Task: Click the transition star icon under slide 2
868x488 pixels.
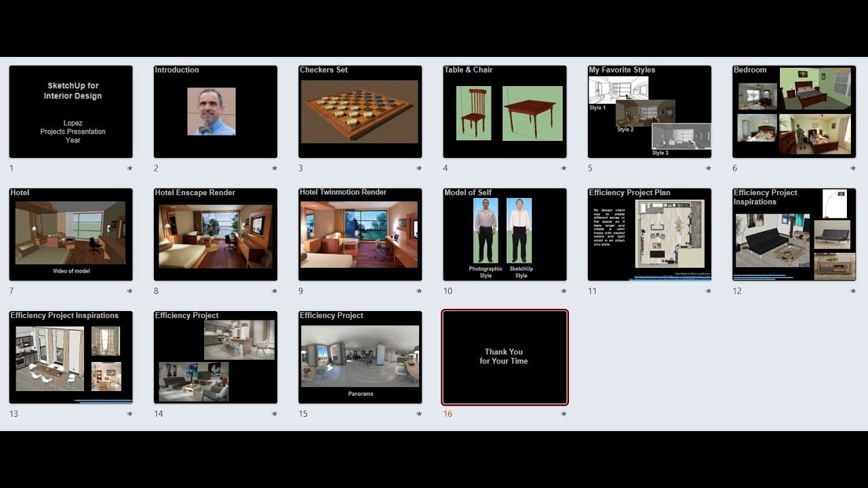Action: coord(274,168)
